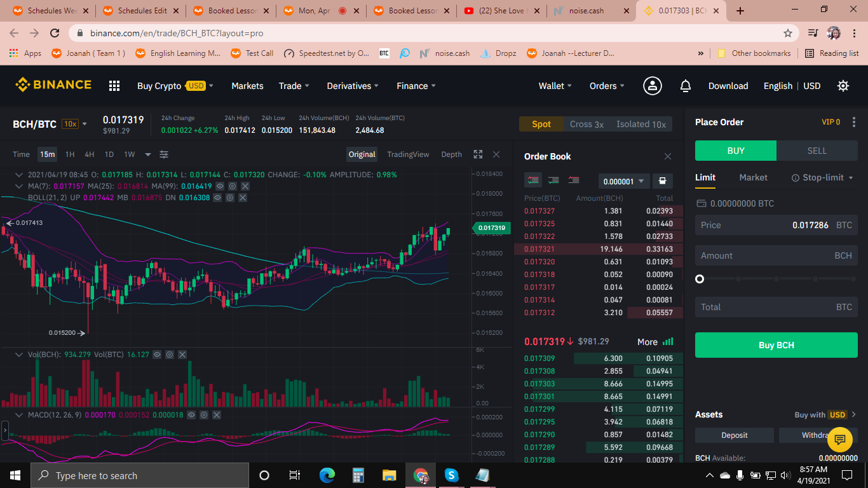Collapse the MA indicator legend row
The image size is (868, 488).
tap(20, 186)
